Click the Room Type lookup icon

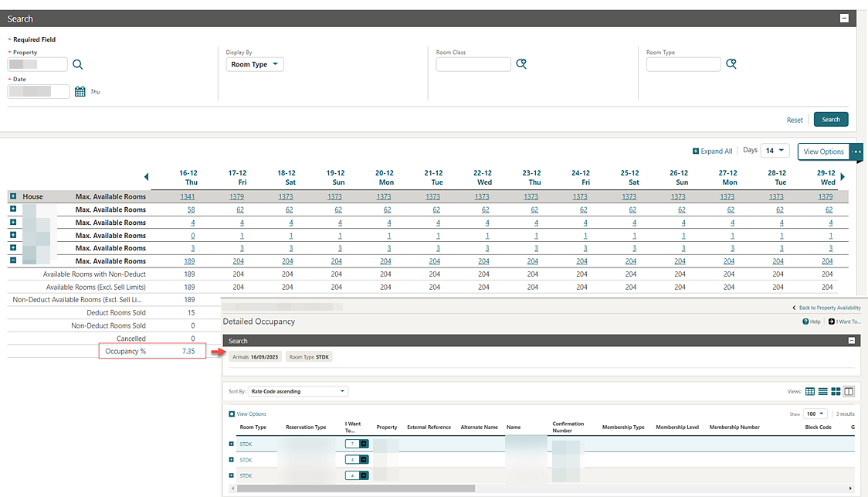point(731,64)
